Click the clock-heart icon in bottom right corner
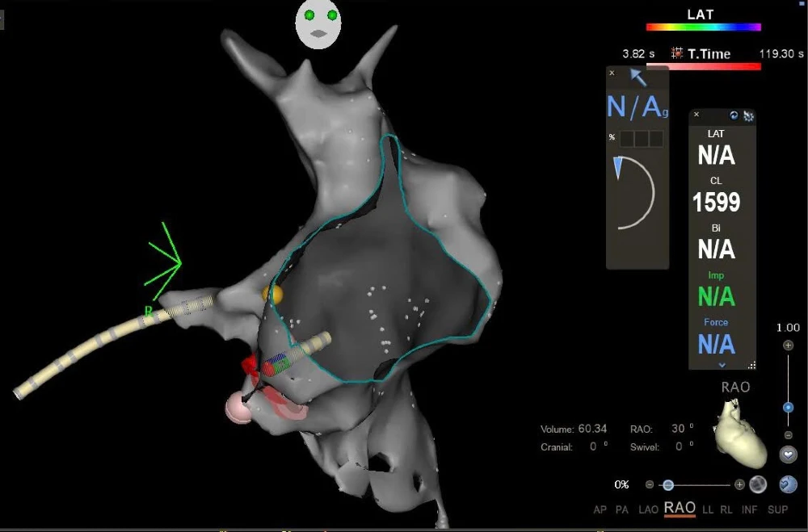Screen dimensions: 808x532 pos(789,484)
